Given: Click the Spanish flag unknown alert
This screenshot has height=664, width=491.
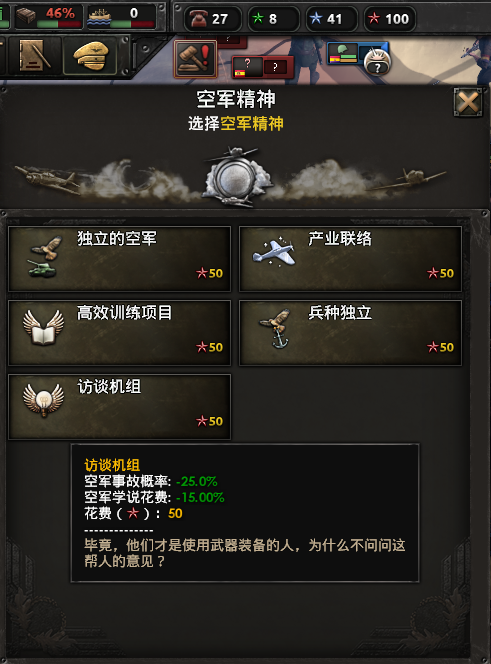Looking at the screenshot, I should pos(263,67).
